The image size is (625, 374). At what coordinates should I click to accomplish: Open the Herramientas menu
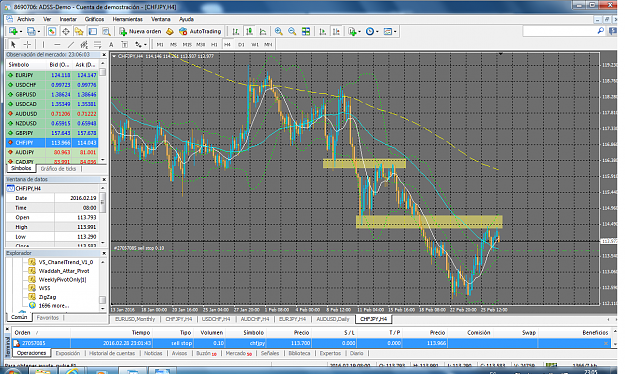pos(127,19)
